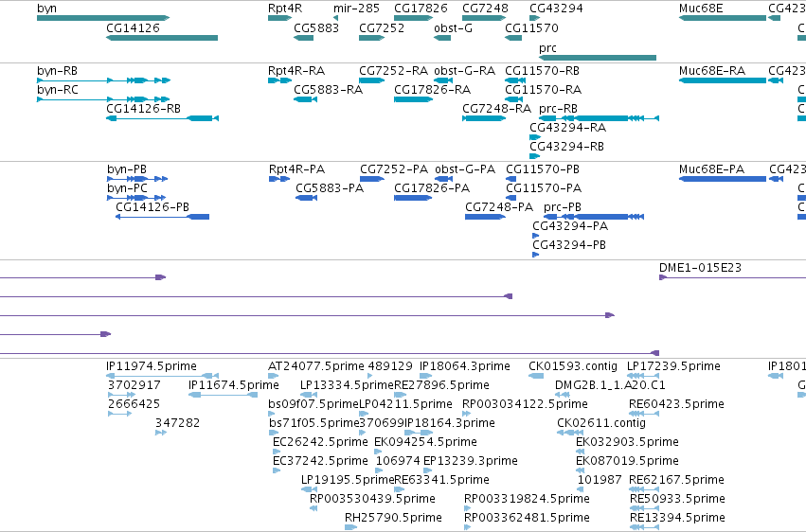This screenshot has height=532, width=806.
Task: Click the CG43294-RB transcript
Action: click(535, 156)
